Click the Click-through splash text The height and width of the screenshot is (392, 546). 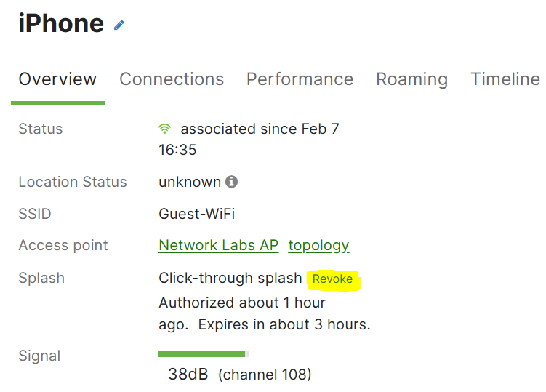click(230, 278)
